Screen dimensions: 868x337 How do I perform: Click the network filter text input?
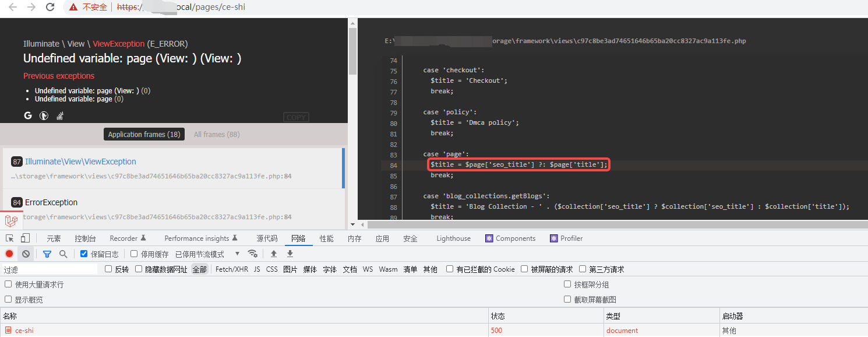50,269
